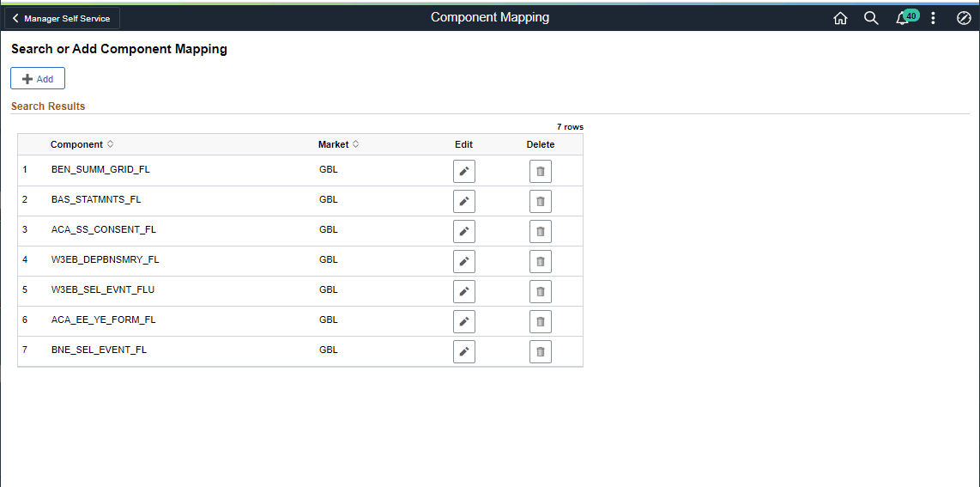Edit the ACA_EE_YE_FORM_FL mapping
Image resolution: width=980 pixels, height=487 pixels.
[x=464, y=321]
